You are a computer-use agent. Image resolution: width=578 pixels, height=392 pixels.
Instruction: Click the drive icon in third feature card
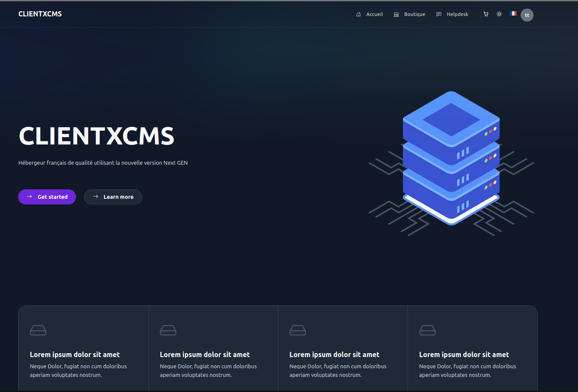[x=297, y=330]
